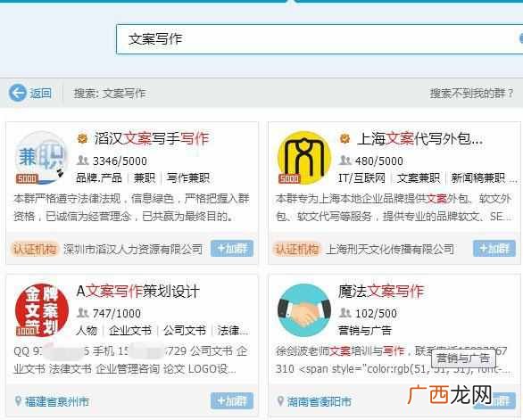Click the member icon next to 747/1000

click(82, 313)
